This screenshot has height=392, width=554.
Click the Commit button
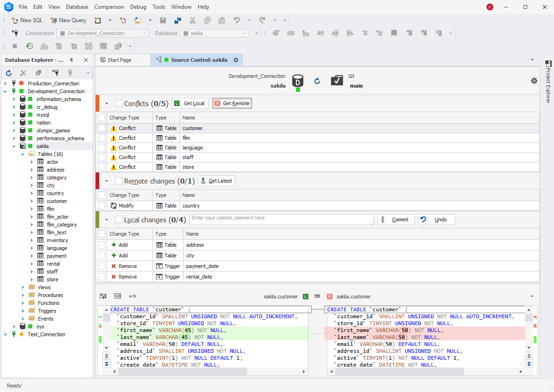coord(396,220)
